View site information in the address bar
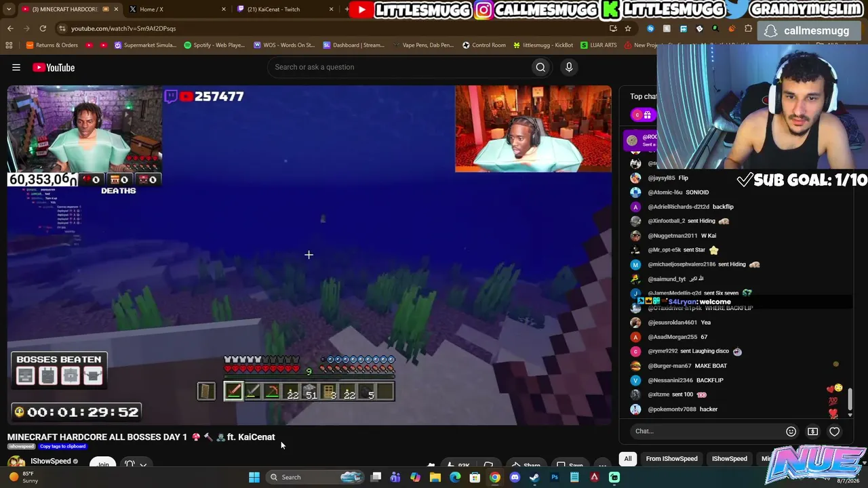 [x=62, y=28]
